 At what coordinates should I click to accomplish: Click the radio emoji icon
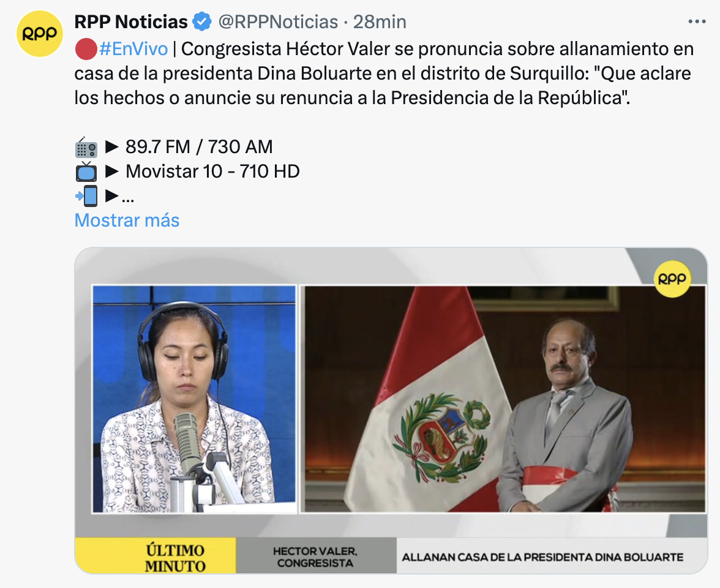[86, 148]
